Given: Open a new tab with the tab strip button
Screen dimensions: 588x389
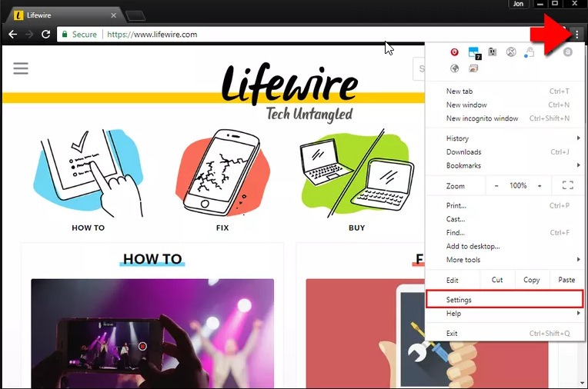Looking at the screenshot, I should (135, 15).
